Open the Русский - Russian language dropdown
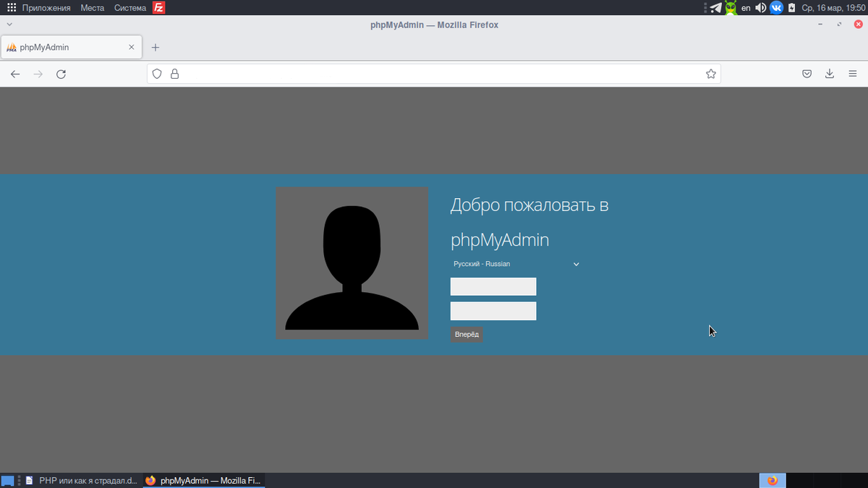868x488 pixels. 516,264
